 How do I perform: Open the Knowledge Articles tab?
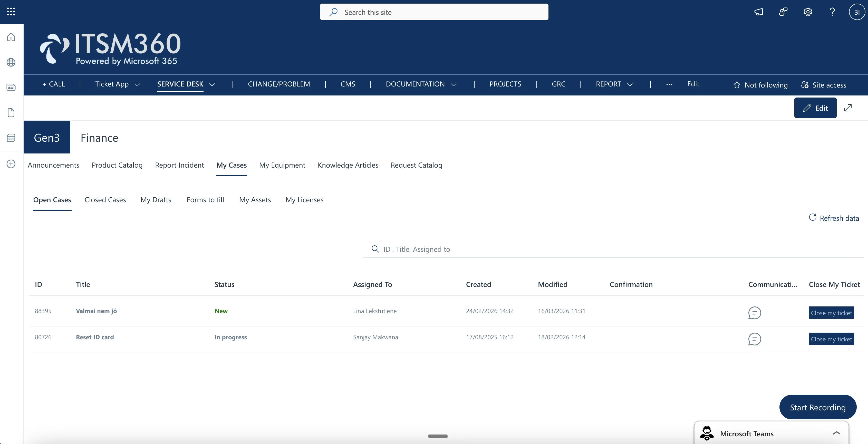(x=348, y=165)
